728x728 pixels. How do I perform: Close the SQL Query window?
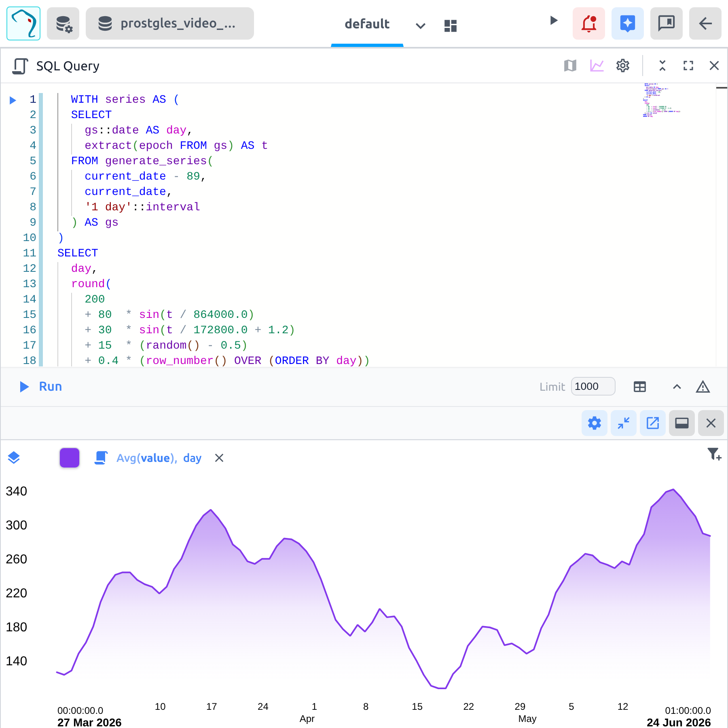714,66
